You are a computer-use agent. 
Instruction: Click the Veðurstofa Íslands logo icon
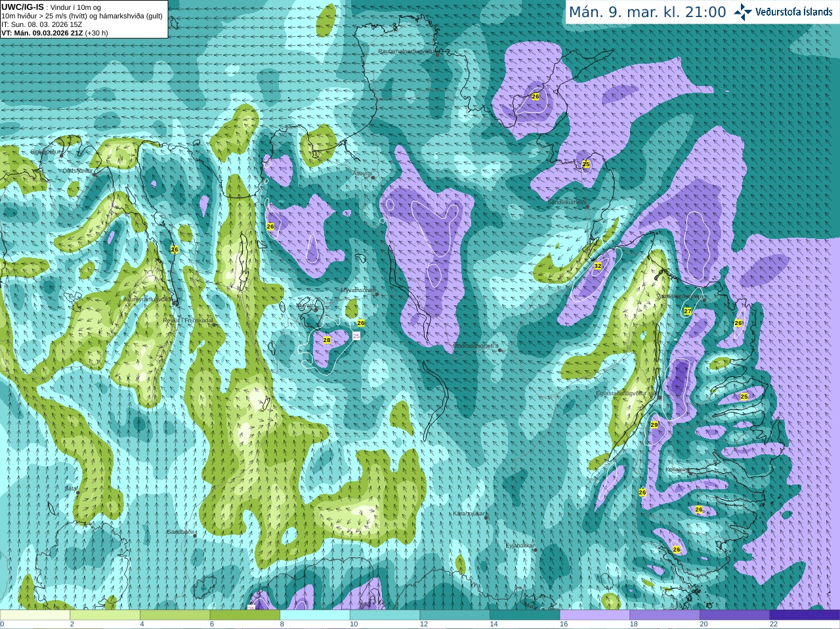(x=743, y=11)
